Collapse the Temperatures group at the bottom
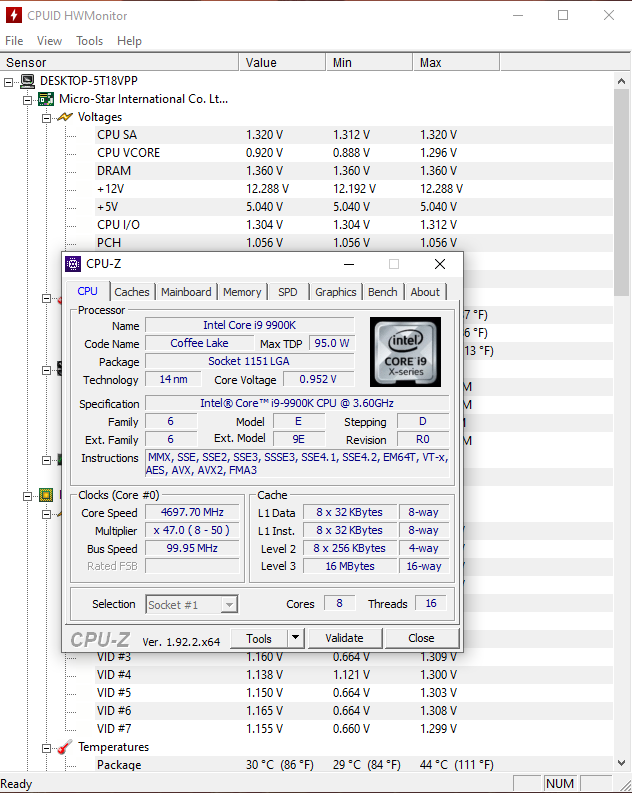Screen dimensions: 632x793 click(x=47, y=748)
